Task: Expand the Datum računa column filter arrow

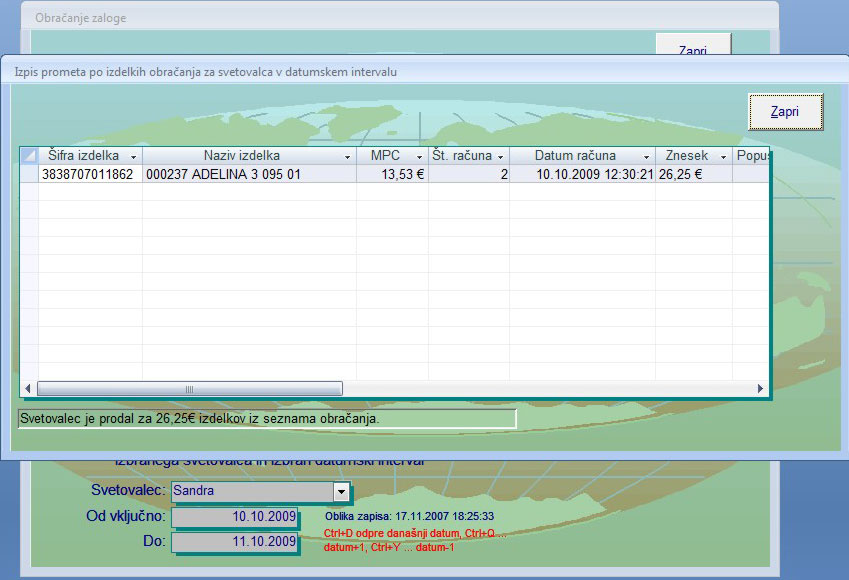Action: (645, 157)
